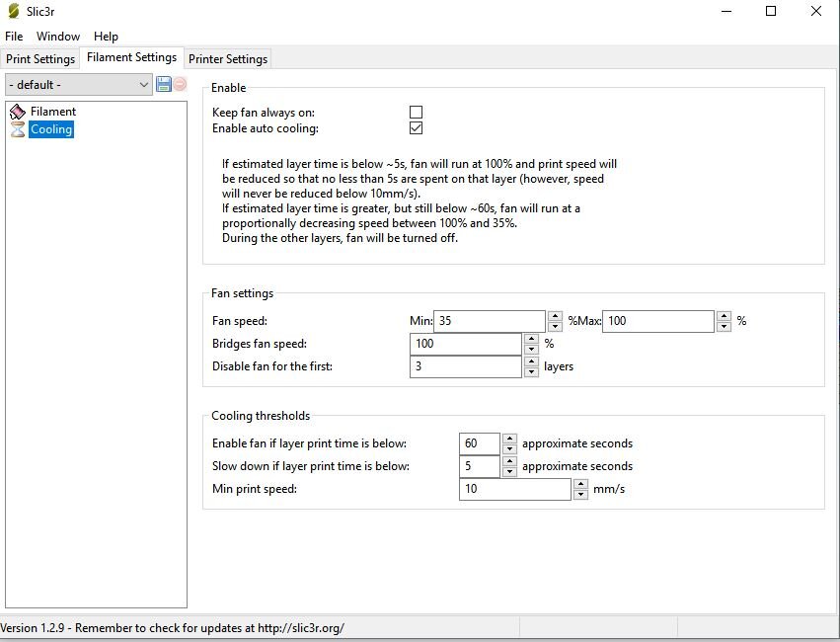Viewport: 840px width, 642px height.
Task: Click the Fan settings group heading
Action: click(x=242, y=293)
